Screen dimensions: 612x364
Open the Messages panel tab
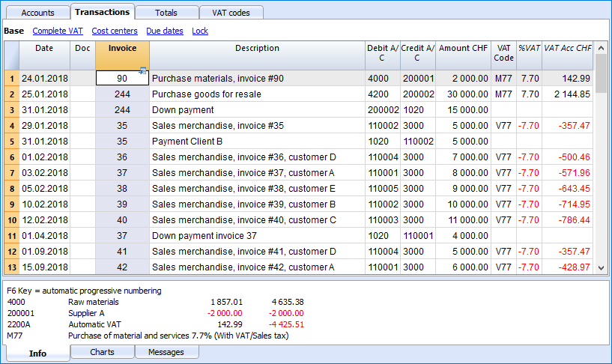click(166, 352)
